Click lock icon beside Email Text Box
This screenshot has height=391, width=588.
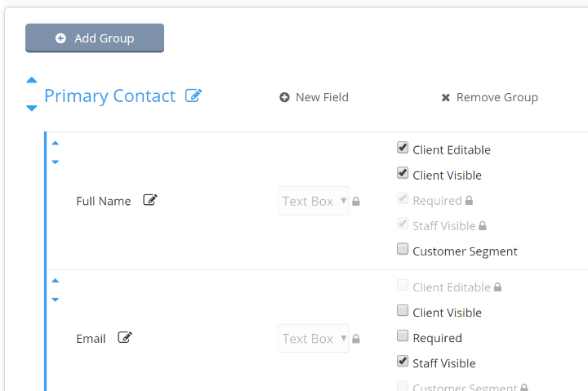point(356,339)
